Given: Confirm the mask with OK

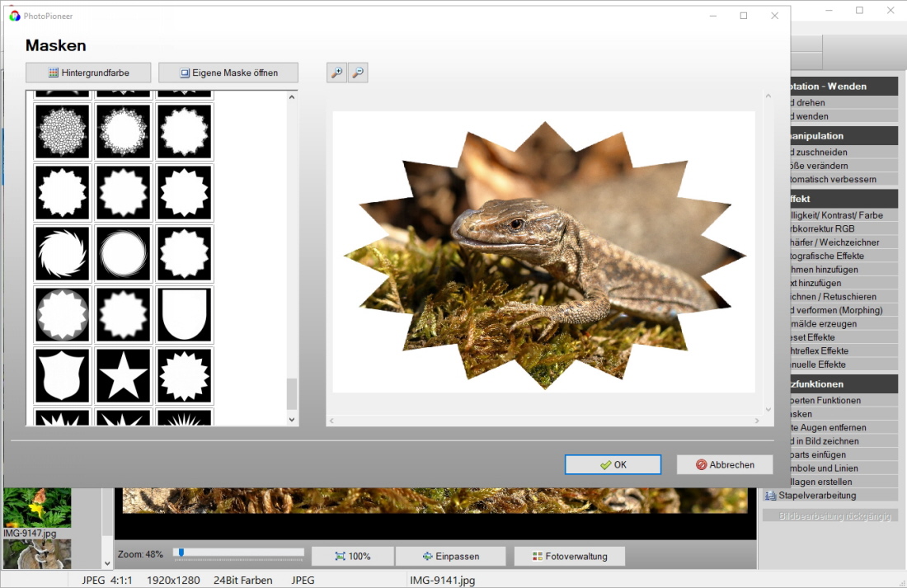Looking at the screenshot, I should (x=613, y=465).
